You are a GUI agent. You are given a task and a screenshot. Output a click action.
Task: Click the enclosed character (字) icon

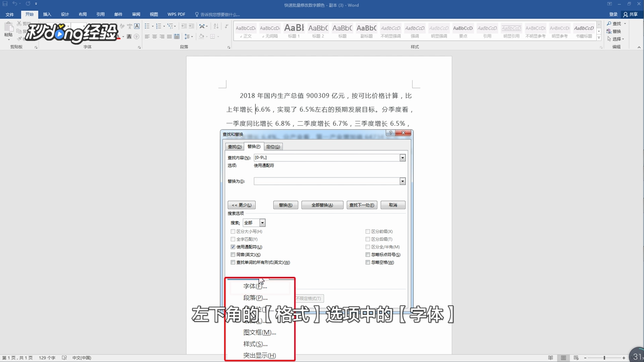[136, 37]
